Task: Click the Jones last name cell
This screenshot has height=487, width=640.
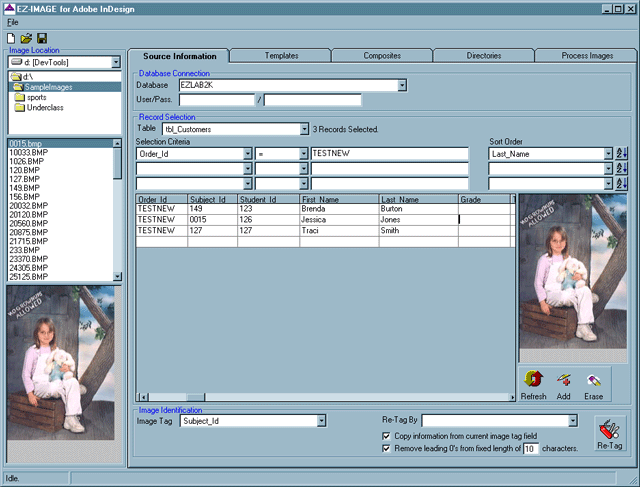Action: (418, 220)
